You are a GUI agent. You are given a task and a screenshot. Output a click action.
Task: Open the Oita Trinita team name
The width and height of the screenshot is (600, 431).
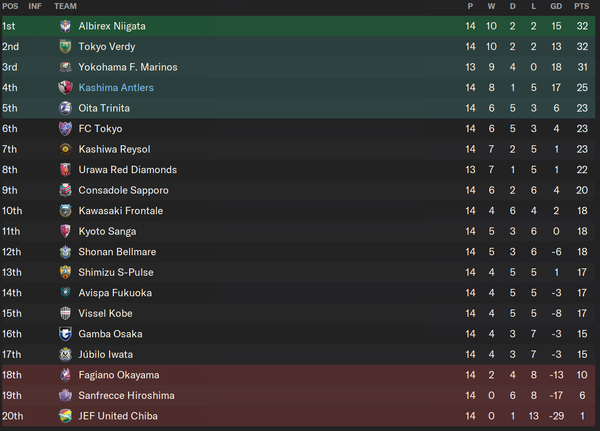(104, 108)
